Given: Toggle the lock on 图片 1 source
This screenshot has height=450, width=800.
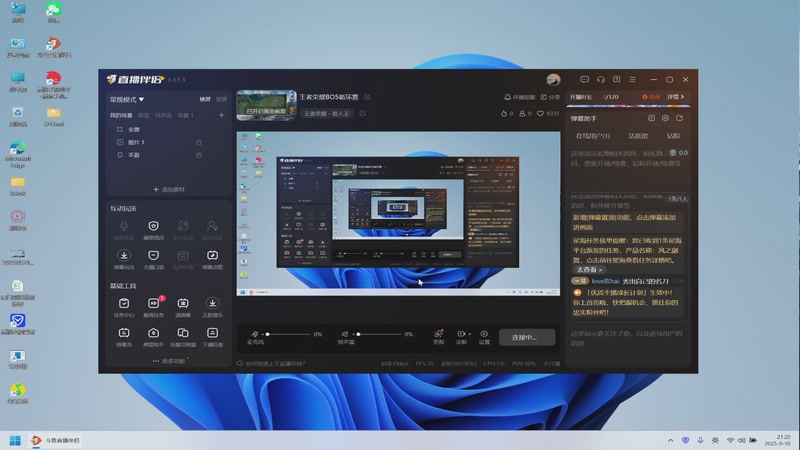Looking at the screenshot, I should pyautogui.click(x=199, y=142).
